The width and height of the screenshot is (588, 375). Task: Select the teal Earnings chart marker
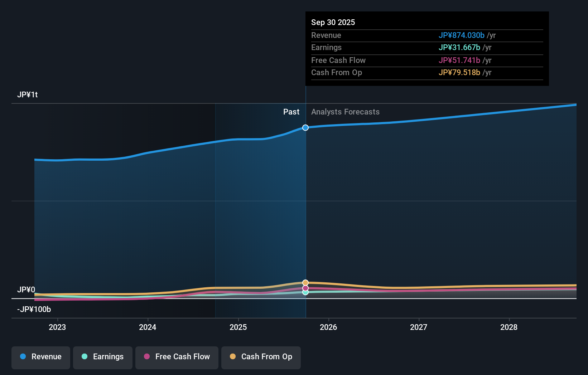305,293
